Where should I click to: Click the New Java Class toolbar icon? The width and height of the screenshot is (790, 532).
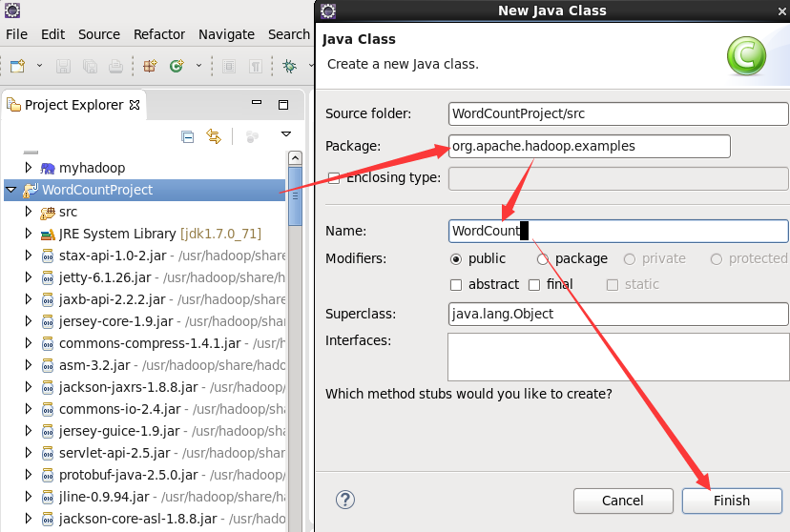[177, 66]
